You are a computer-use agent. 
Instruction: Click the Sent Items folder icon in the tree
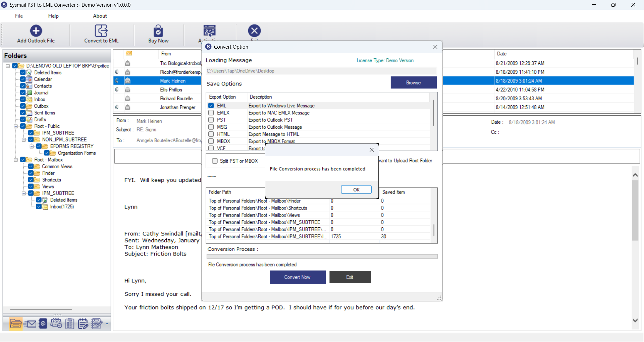coord(29,113)
